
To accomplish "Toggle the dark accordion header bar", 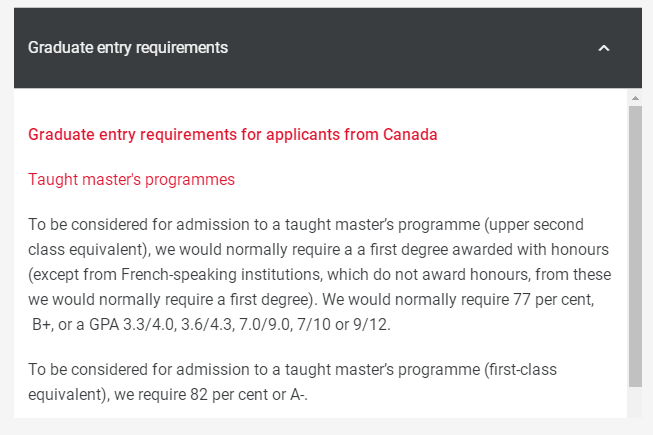I will [328, 48].
